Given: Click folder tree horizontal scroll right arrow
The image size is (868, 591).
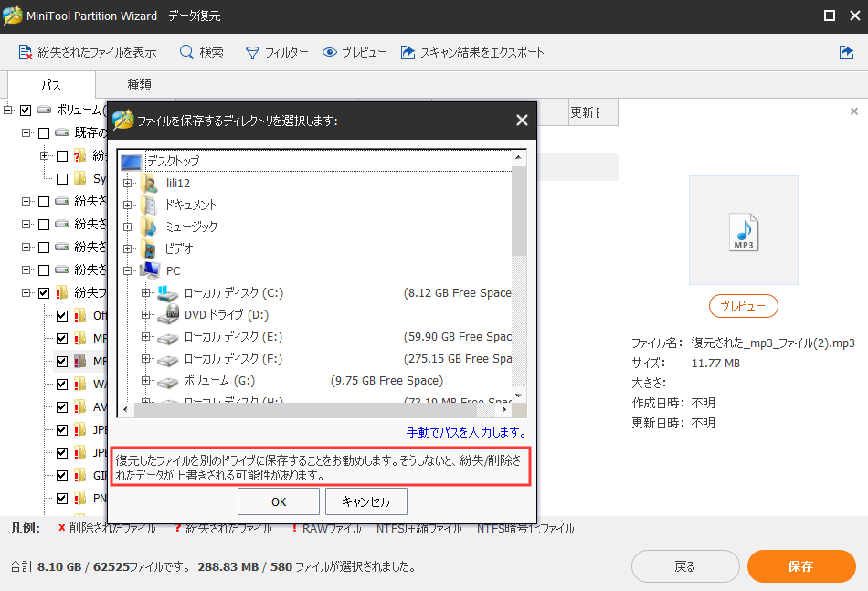Looking at the screenshot, I should click(504, 409).
